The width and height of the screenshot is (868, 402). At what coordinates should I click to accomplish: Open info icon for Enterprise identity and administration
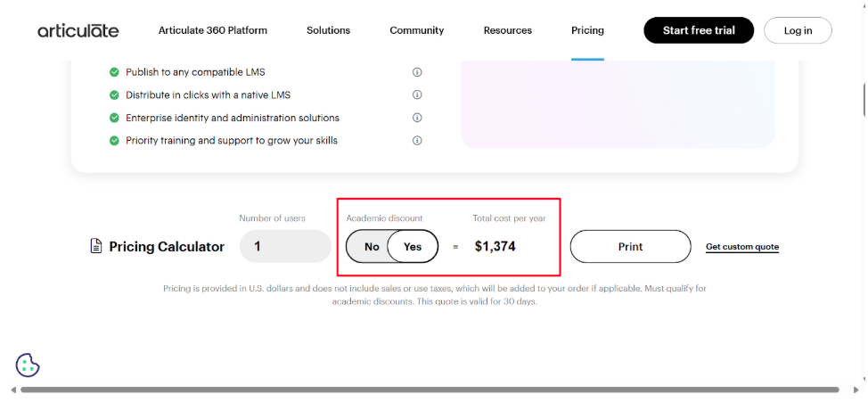tap(417, 118)
